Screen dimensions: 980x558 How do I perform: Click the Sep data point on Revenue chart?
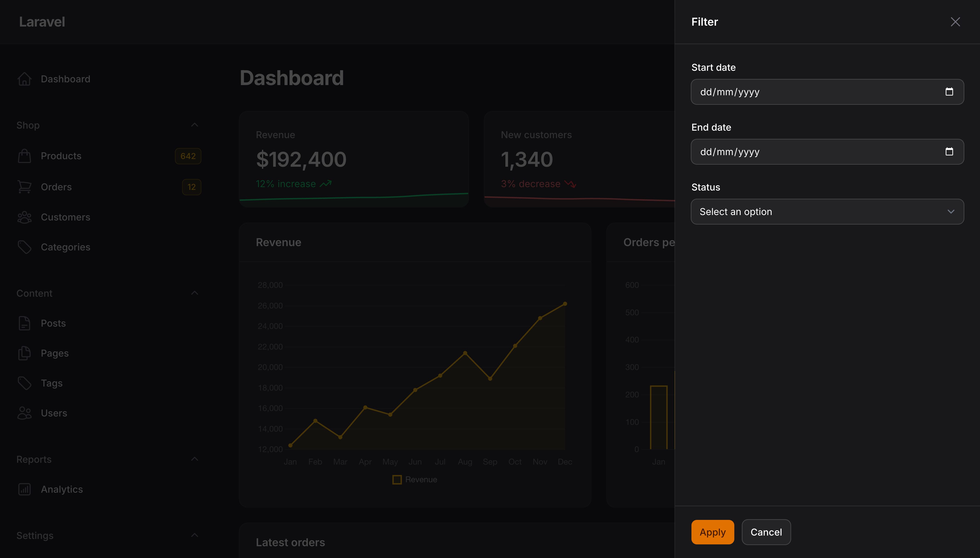490,379
